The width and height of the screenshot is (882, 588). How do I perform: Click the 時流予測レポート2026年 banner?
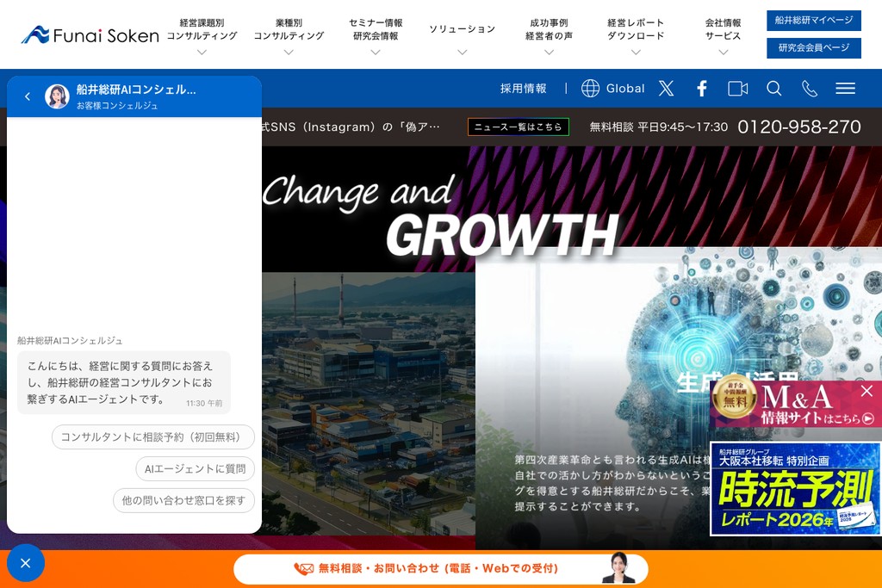point(795,489)
